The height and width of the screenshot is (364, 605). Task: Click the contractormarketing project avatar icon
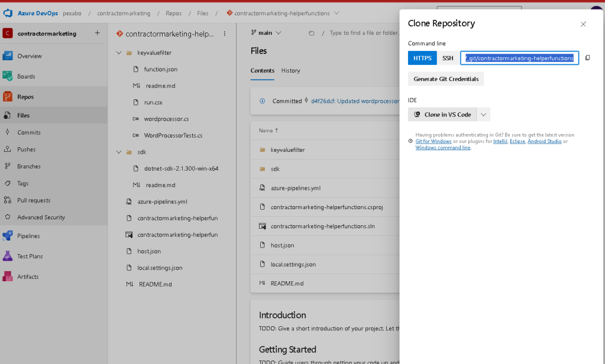click(8, 33)
